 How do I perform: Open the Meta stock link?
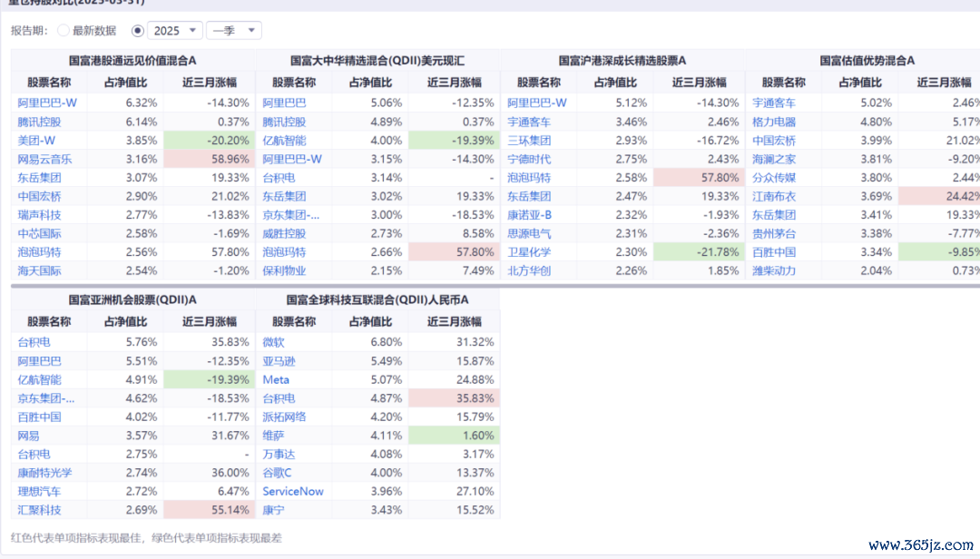coord(276,380)
